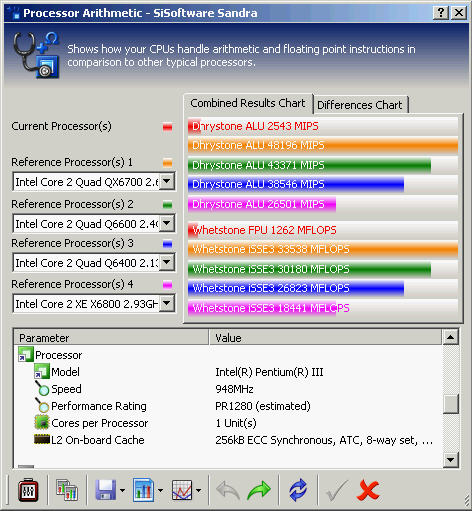The image size is (472, 511).
Task: Click the L2 On-board Cache memory icon
Action: click(x=42, y=439)
